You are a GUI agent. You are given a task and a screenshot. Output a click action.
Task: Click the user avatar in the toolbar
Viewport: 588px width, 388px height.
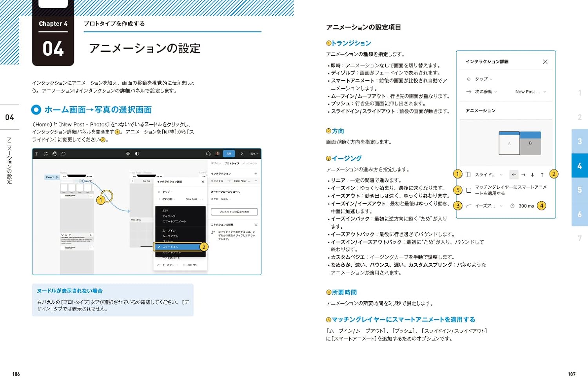coord(217,154)
